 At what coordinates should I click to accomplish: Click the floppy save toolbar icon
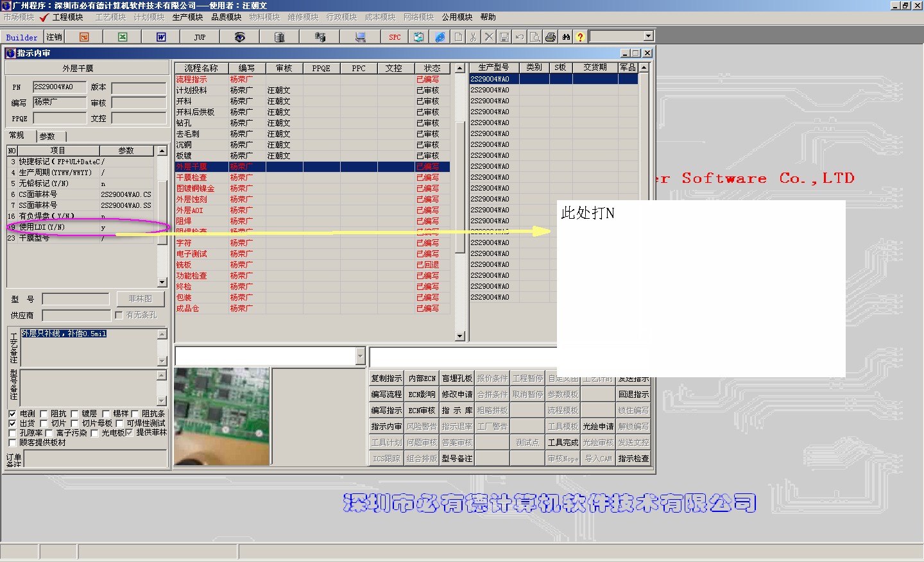(504, 37)
